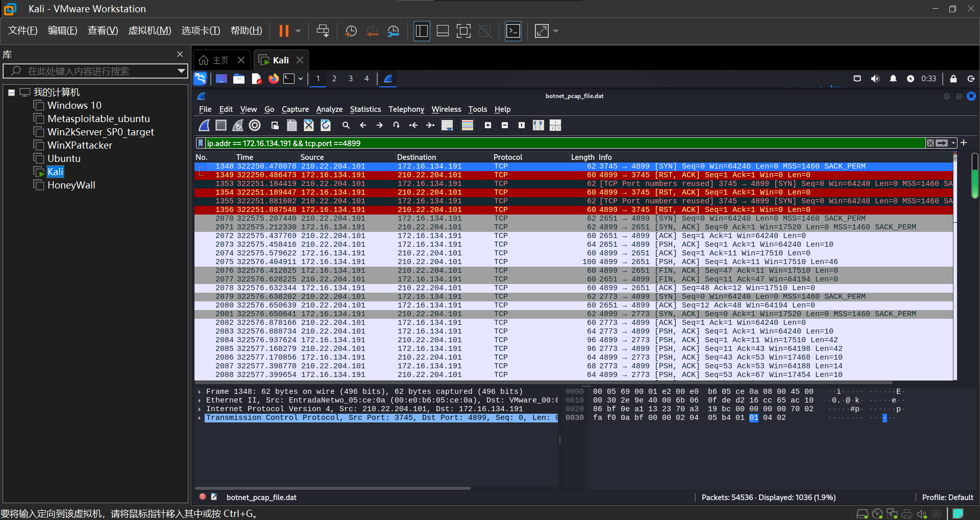Launch Firefox from the Kali panel
980x520 pixels.
click(274, 79)
